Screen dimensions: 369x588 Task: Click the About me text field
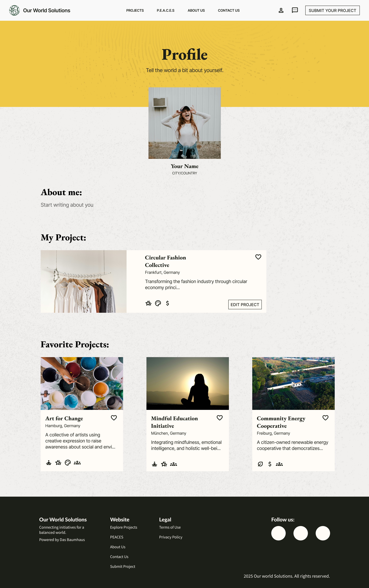pyautogui.click(x=67, y=205)
